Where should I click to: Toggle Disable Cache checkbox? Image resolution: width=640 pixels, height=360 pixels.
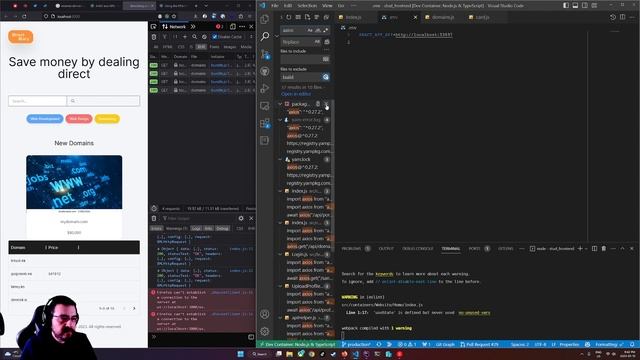215,37
